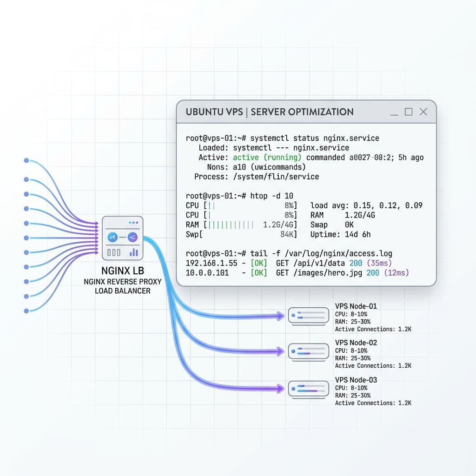This screenshot has width=476, height=476.
Task: Click the log line for 10.0.0.101
Action: (297, 273)
